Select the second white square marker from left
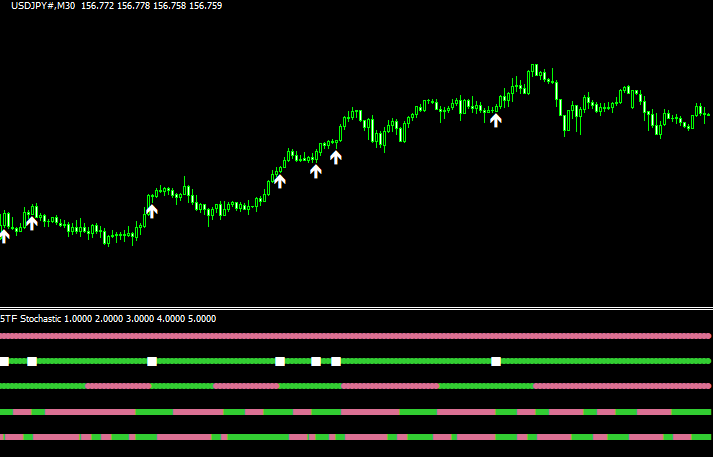This screenshot has height=457, width=713. point(32,361)
